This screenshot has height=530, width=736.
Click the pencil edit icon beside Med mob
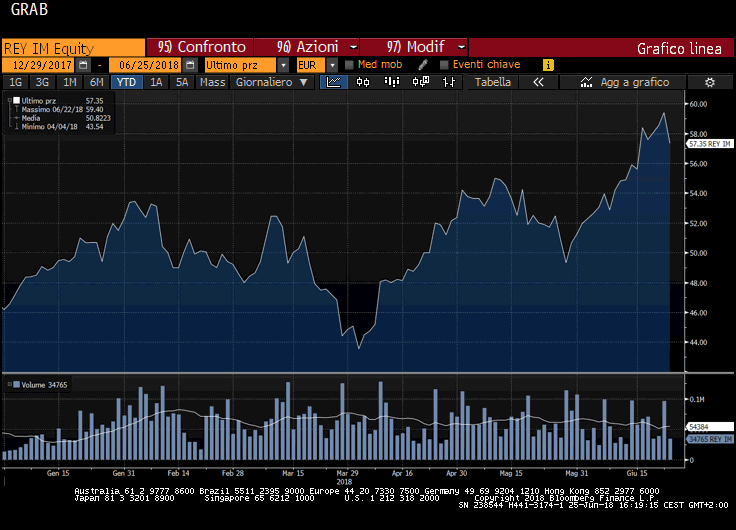(422, 65)
